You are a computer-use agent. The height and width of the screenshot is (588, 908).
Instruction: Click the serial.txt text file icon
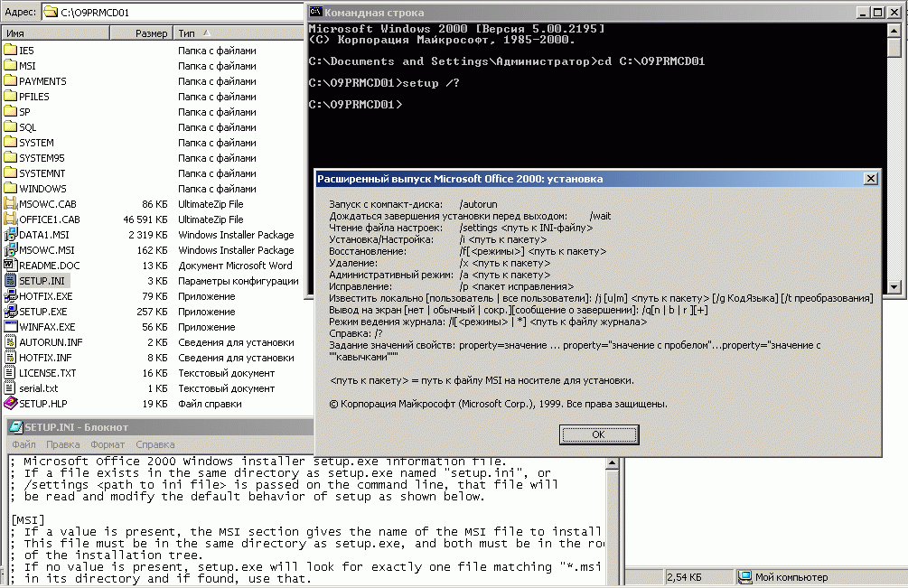coord(11,387)
